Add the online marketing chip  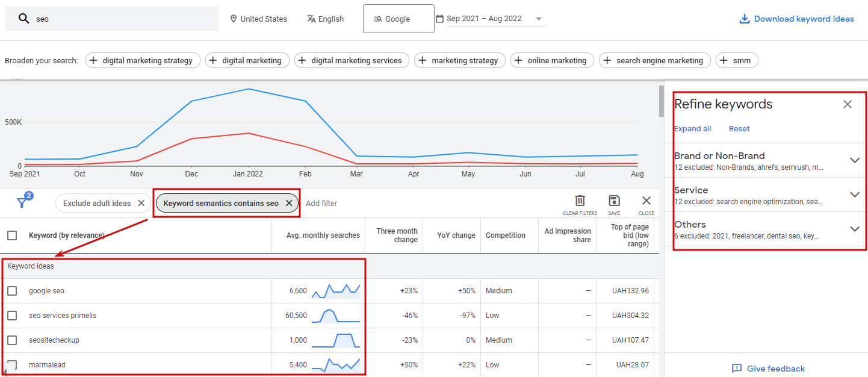pos(552,60)
